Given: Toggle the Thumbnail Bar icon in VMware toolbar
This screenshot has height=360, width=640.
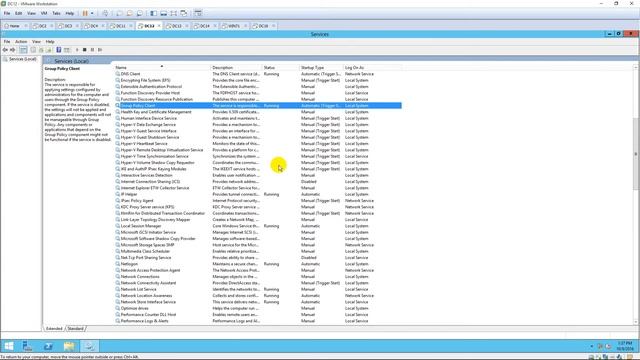Looking at the screenshot, I should pos(164,13).
